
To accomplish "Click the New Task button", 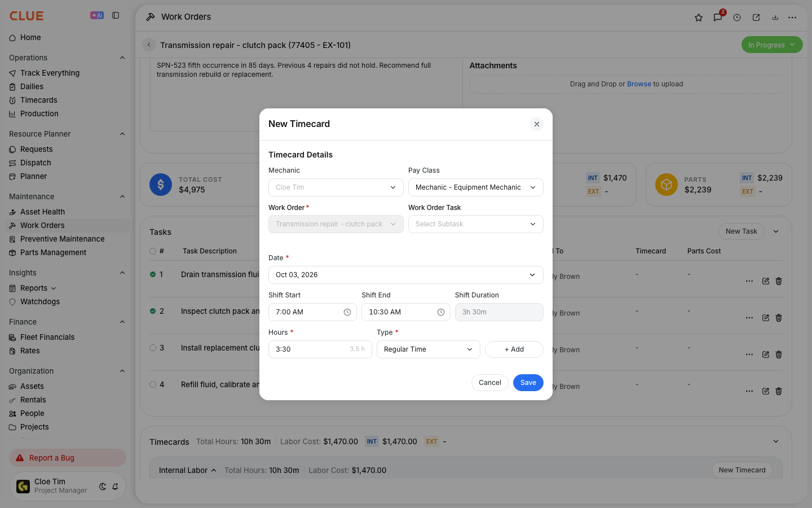I will [x=741, y=231].
